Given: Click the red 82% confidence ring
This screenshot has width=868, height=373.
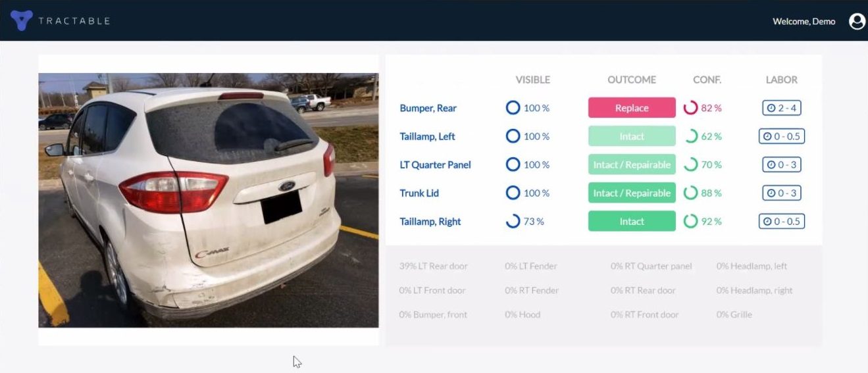Looking at the screenshot, I should pos(690,108).
